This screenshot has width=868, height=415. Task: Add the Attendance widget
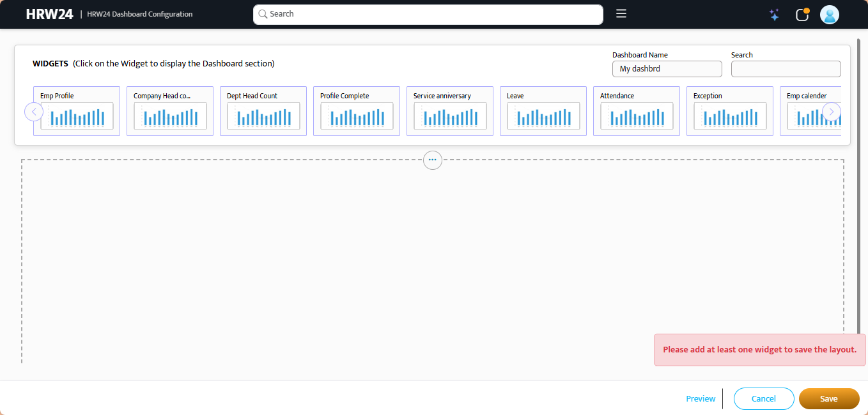(637, 112)
